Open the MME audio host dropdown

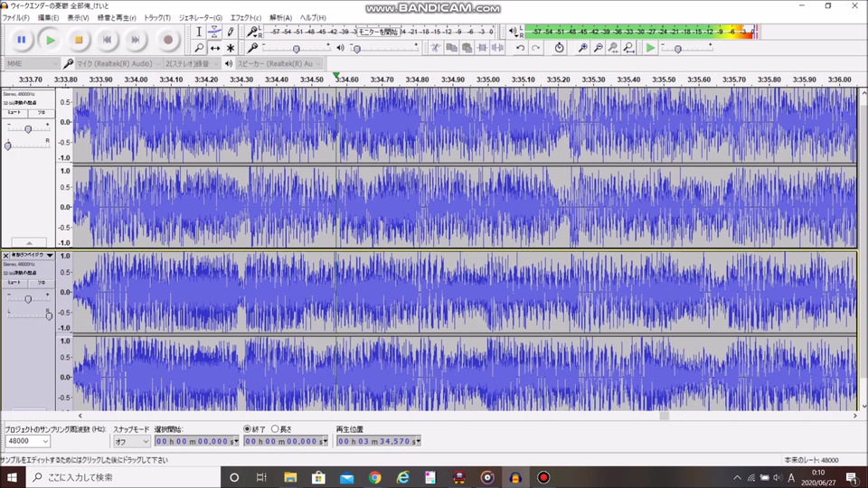31,64
